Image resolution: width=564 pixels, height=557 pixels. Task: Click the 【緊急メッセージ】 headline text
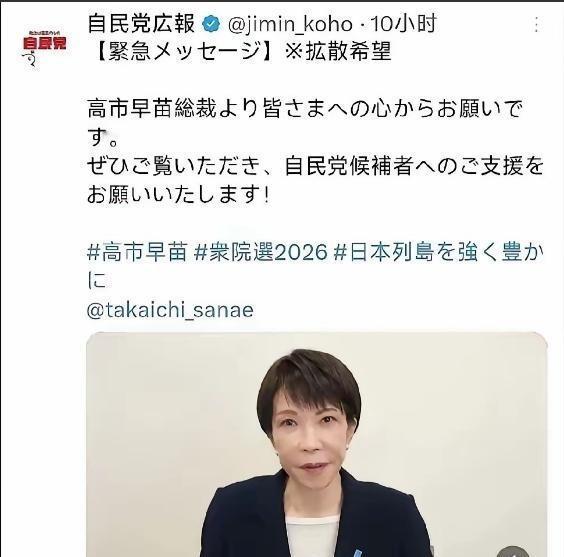183,52
